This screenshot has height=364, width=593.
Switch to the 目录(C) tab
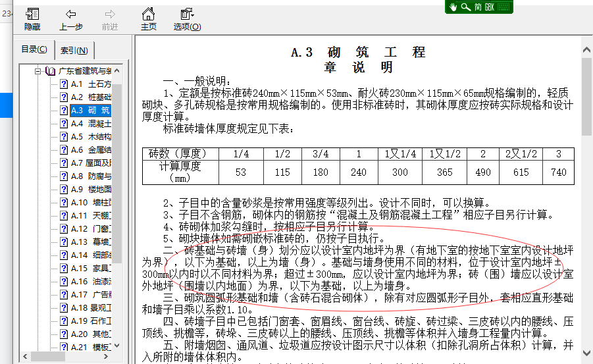point(34,49)
